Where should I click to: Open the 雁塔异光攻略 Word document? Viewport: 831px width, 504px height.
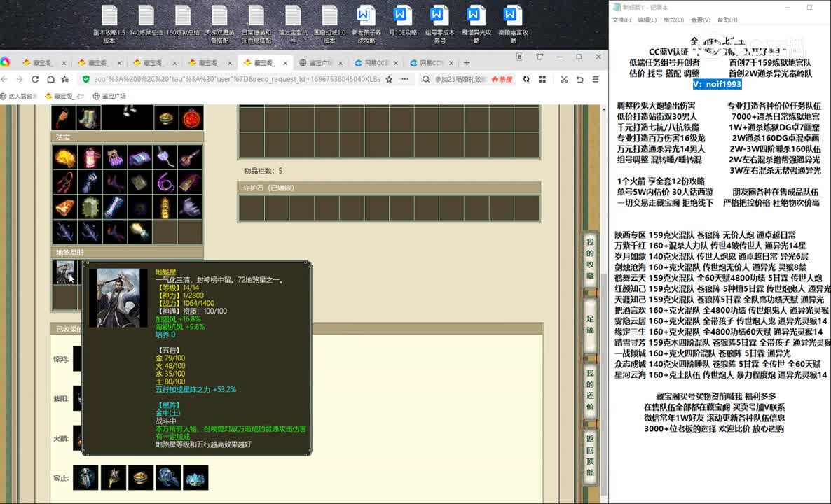(x=476, y=24)
